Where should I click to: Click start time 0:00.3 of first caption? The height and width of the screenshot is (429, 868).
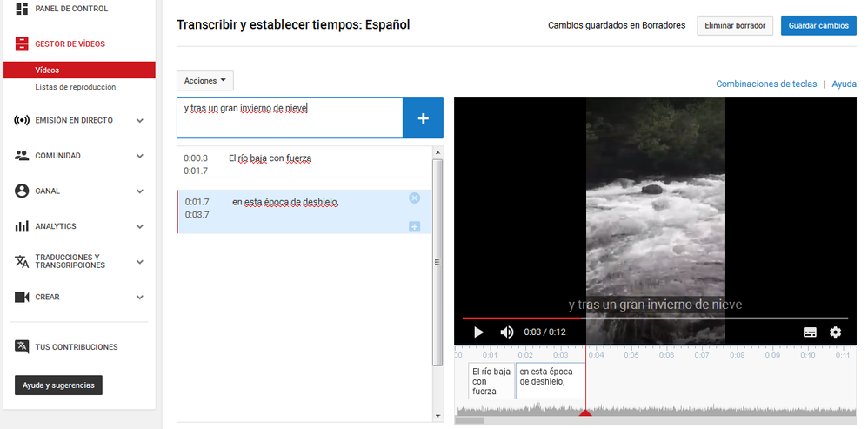coord(196,158)
